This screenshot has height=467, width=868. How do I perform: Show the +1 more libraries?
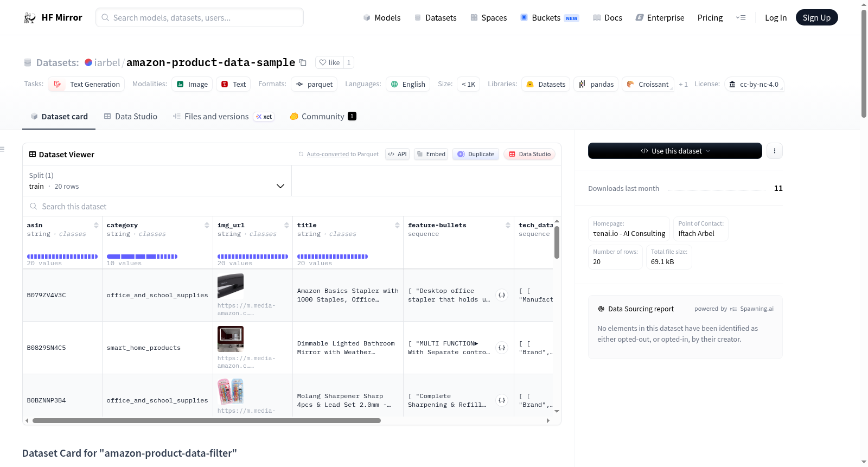(x=683, y=84)
